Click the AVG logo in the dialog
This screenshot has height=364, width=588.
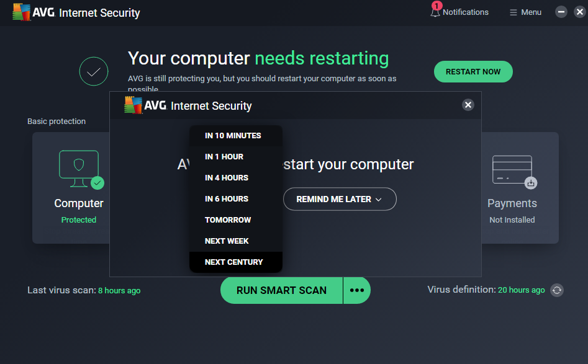[x=133, y=105]
